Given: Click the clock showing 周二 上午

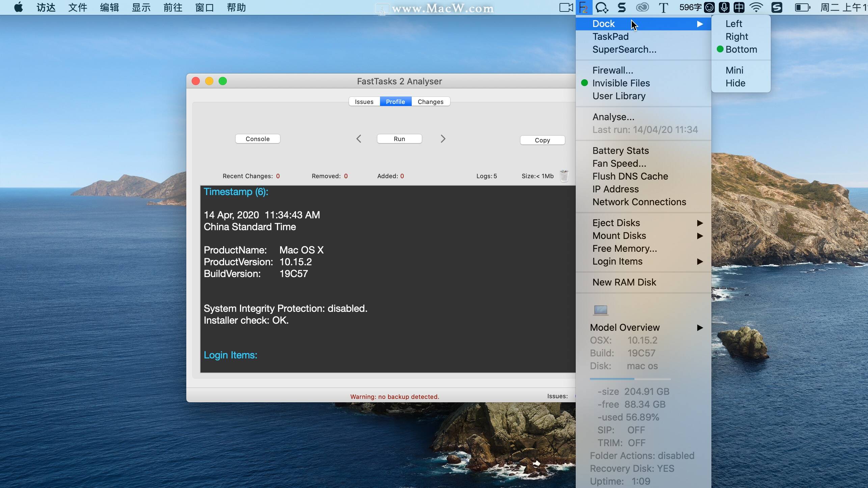Looking at the screenshot, I should [x=844, y=7].
